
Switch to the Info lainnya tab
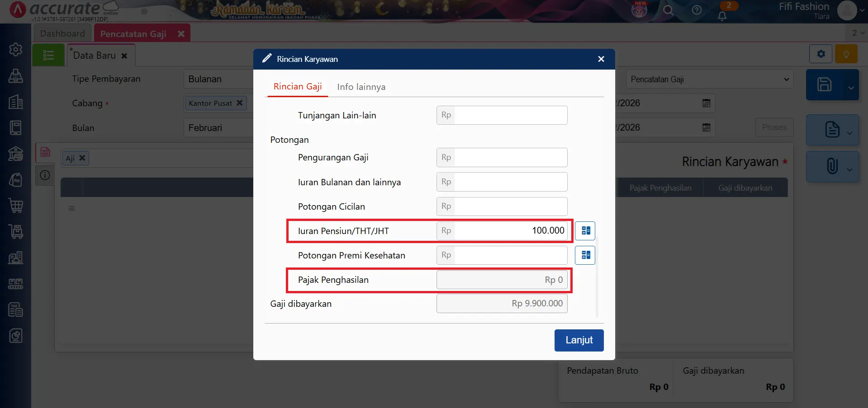360,86
